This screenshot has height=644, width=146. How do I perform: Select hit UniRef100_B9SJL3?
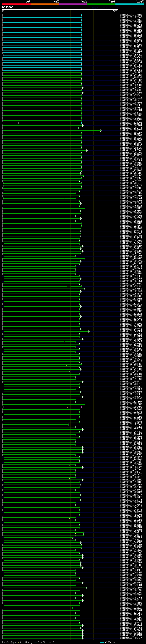click(131, 105)
